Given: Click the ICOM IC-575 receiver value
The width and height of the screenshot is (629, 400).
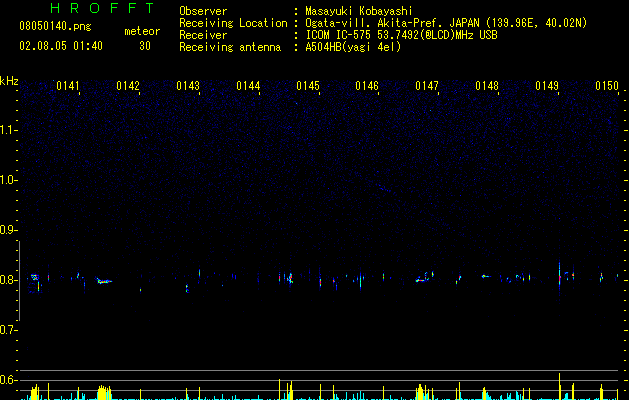Looking at the screenshot, I should [x=401, y=35].
